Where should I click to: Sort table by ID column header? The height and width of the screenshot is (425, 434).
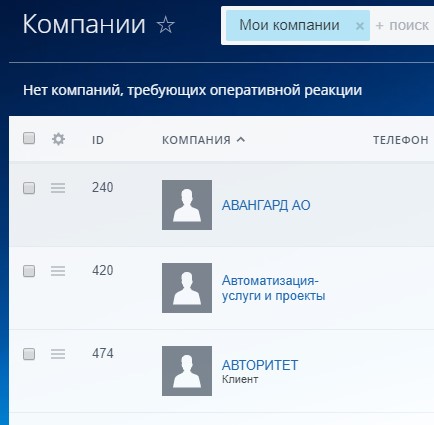(x=98, y=140)
